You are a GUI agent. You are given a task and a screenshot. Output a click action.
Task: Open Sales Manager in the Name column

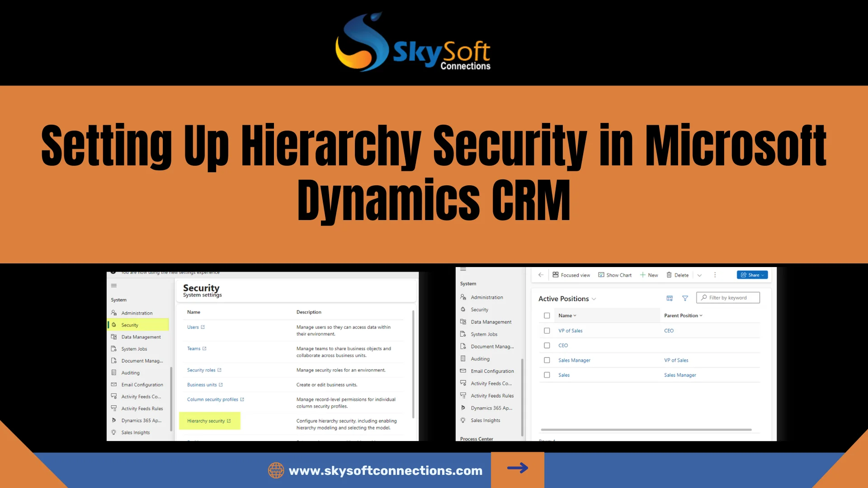[x=574, y=361]
